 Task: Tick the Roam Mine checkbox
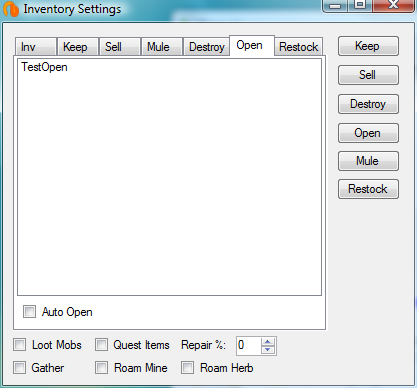101,368
